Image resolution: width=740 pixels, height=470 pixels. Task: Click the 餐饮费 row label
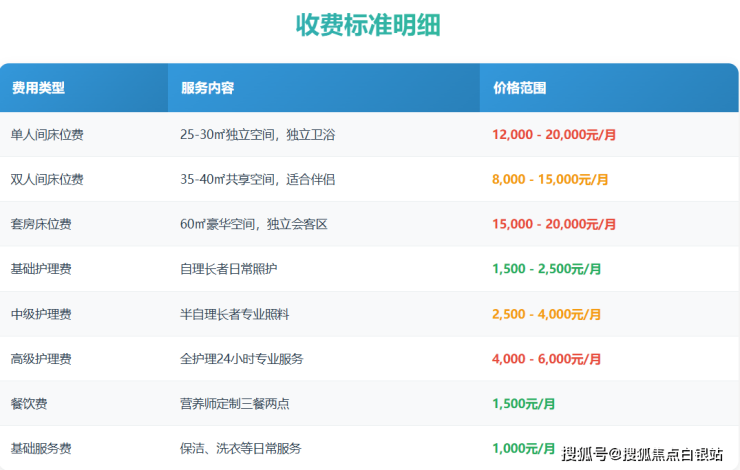tap(29, 404)
